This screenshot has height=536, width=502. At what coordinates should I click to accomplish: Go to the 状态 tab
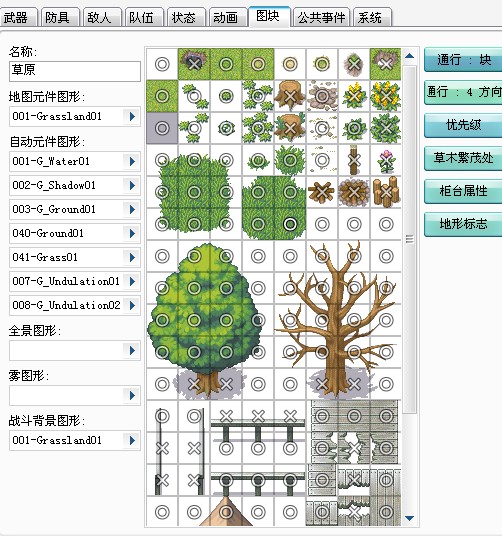(x=186, y=17)
